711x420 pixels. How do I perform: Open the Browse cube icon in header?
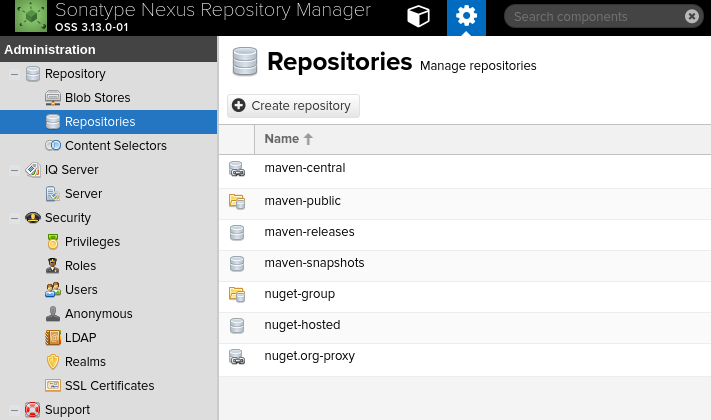[x=418, y=17]
